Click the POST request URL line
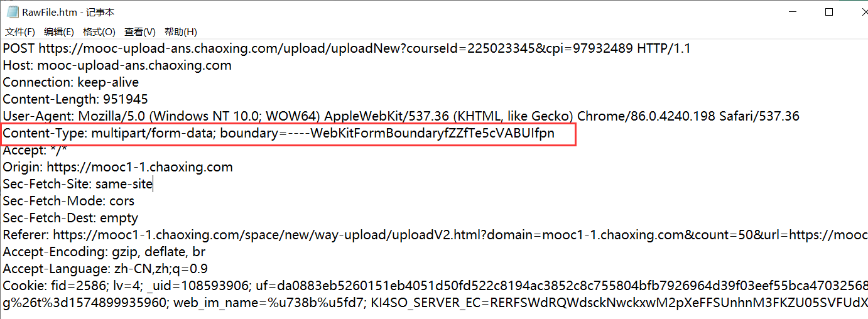868x319 pixels. point(345,48)
